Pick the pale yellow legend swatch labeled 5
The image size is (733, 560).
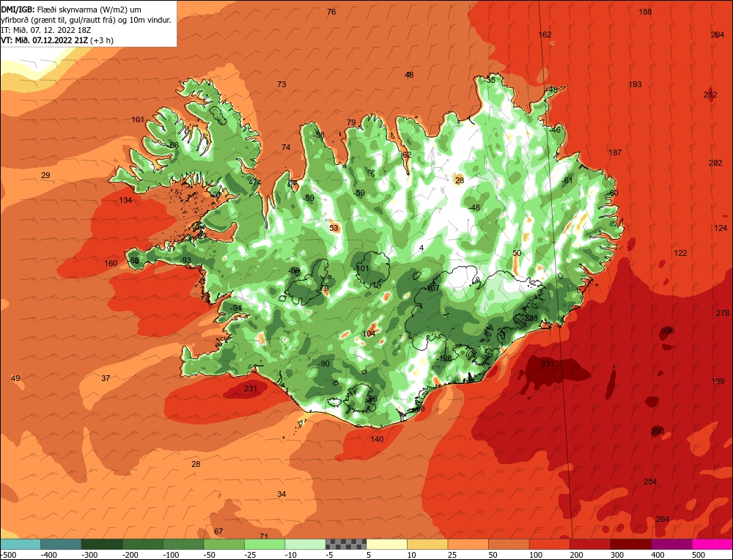(x=386, y=544)
